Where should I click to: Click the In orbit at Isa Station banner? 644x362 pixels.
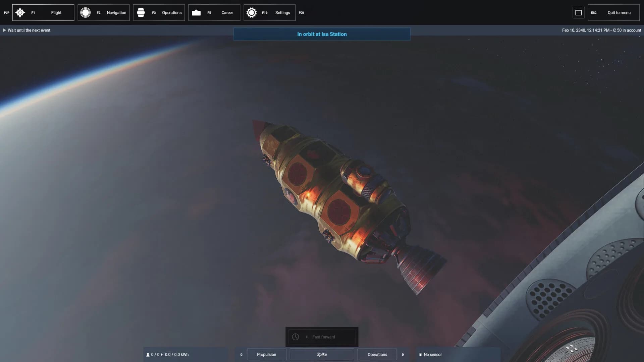pos(322,34)
